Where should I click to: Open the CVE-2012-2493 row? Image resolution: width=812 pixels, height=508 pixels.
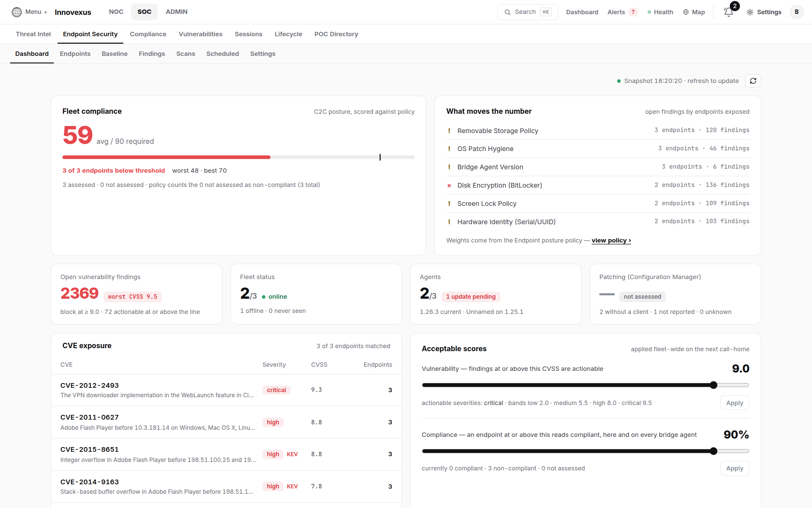pos(226,390)
